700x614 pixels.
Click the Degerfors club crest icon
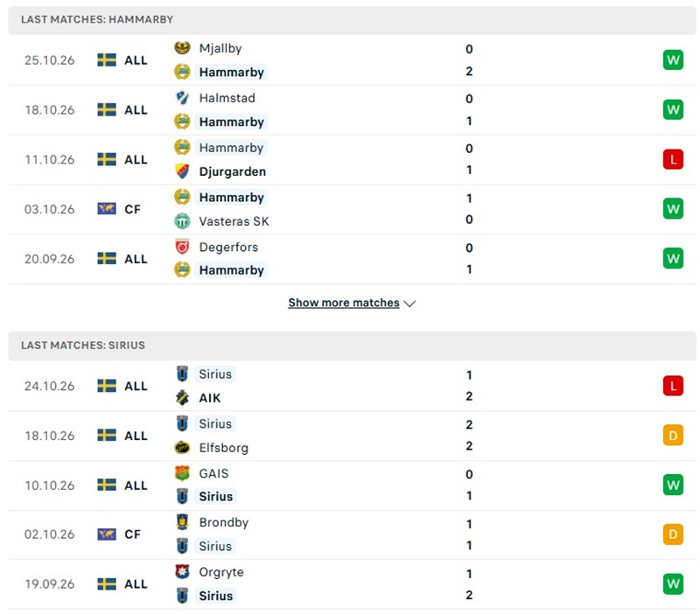(182, 247)
